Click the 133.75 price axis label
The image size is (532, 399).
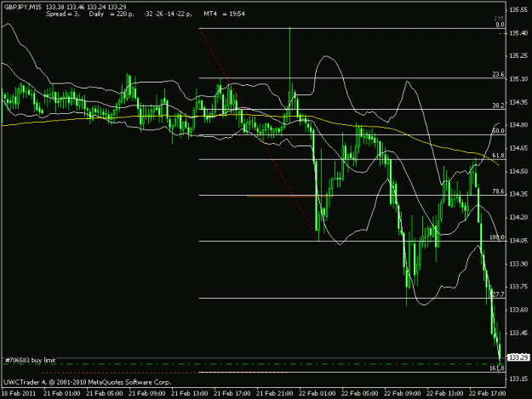pyautogui.click(x=518, y=287)
